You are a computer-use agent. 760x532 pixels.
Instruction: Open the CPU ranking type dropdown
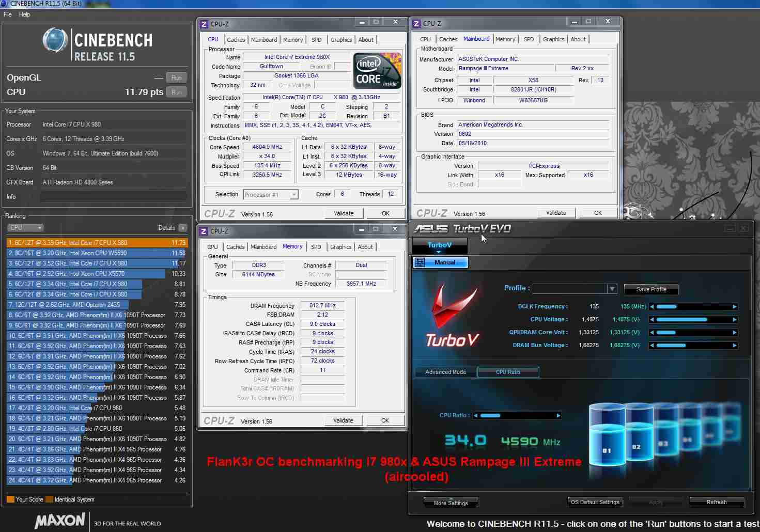click(x=25, y=228)
